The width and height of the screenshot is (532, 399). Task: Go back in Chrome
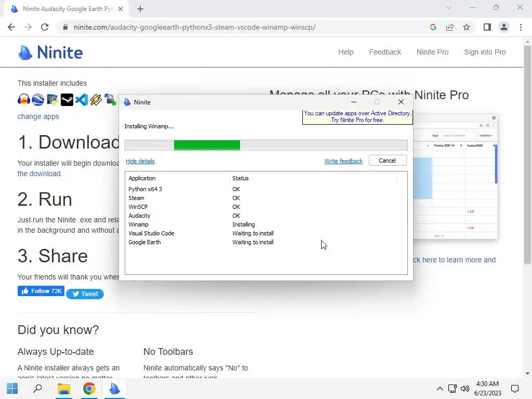click(11, 27)
